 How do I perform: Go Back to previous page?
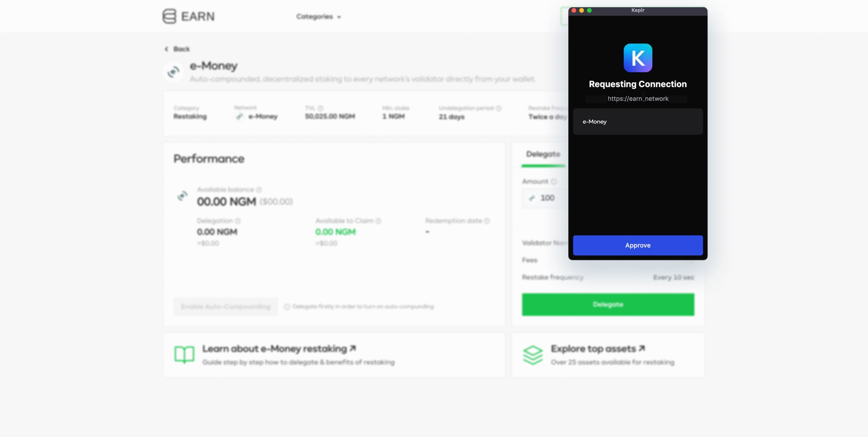(177, 49)
